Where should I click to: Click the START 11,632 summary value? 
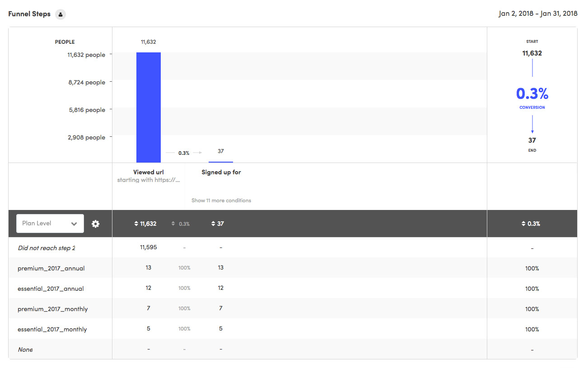click(532, 53)
